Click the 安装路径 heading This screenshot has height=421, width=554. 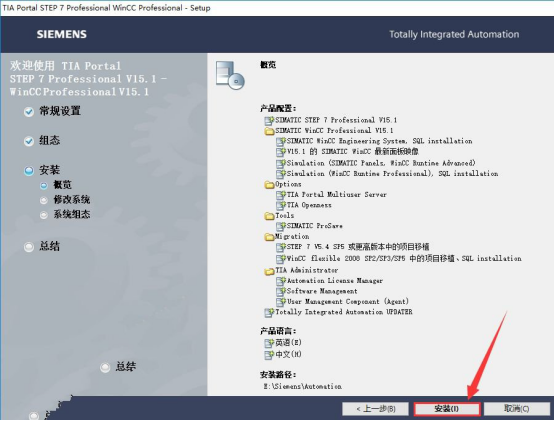tap(278, 374)
